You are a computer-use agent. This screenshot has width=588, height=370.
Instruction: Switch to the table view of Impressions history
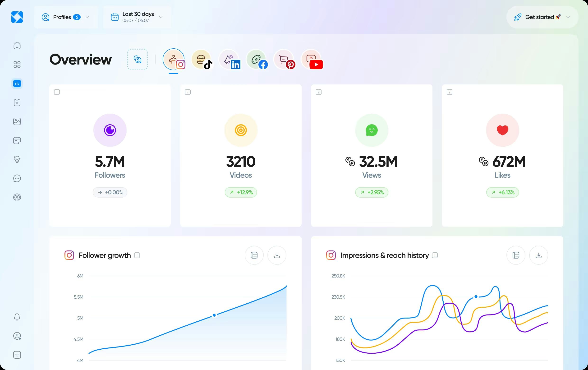pyautogui.click(x=516, y=255)
